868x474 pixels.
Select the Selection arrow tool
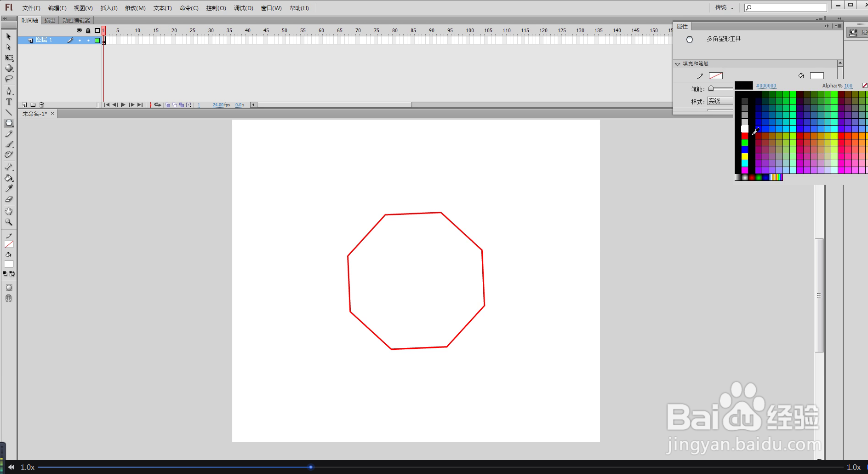click(x=8, y=36)
